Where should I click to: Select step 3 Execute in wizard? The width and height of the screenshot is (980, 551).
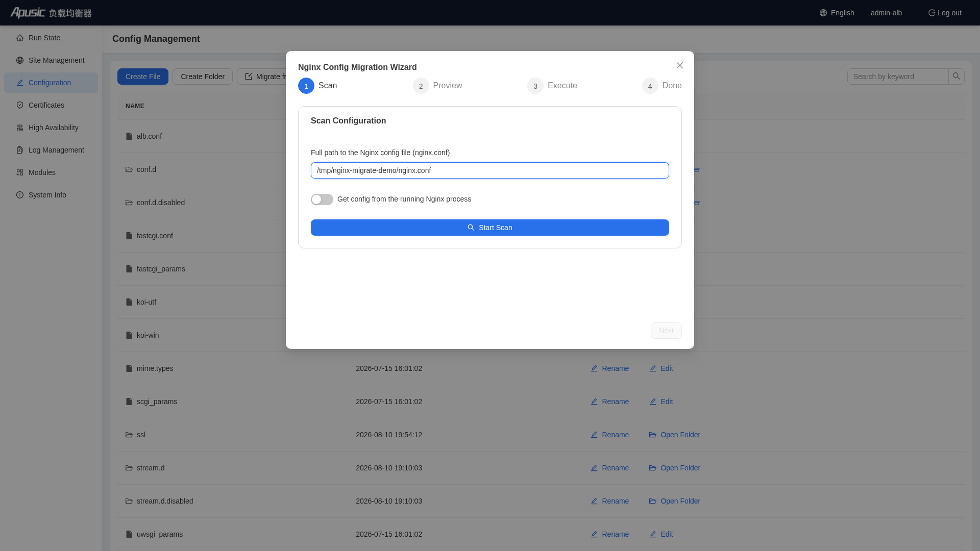(x=552, y=86)
